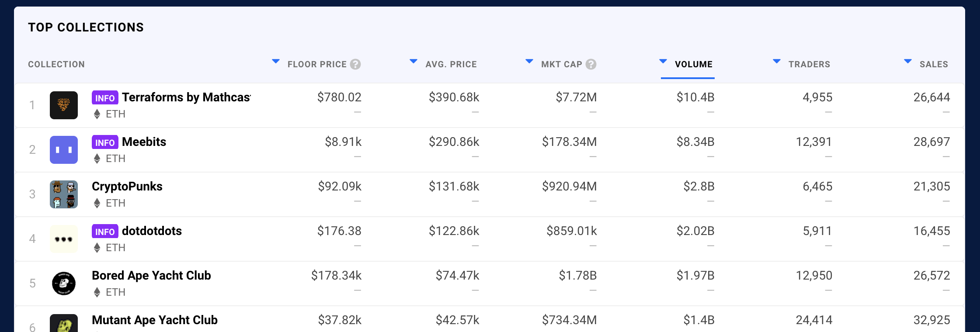Image resolution: width=980 pixels, height=332 pixels.
Task: Click the CryptoPunks collection image
Action: point(64,194)
